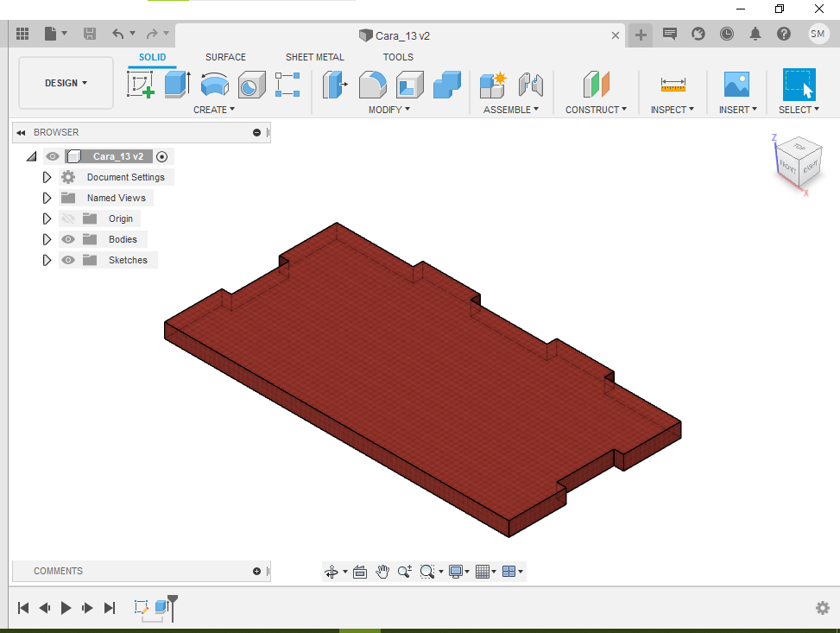Switch to the SOLID tab
Viewport: 840px width, 633px height.
click(x=152, y=57)
